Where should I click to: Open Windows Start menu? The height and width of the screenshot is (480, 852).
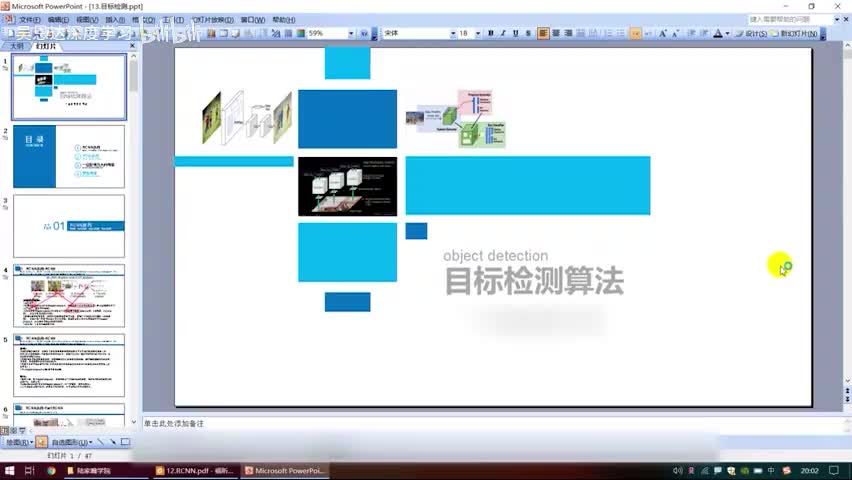(9, 471)
